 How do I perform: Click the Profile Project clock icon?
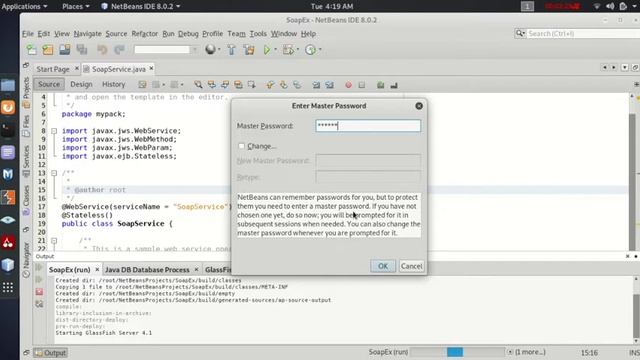point(310,50)
